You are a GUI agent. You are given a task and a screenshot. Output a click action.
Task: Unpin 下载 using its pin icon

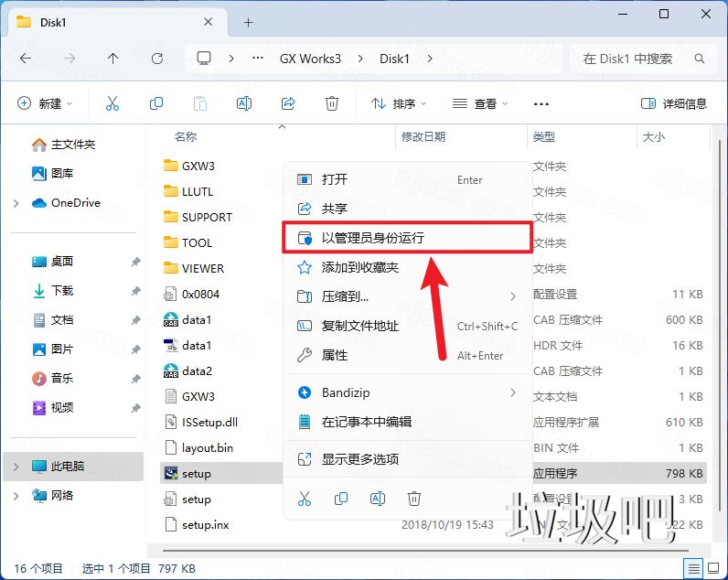pos(135,291)
